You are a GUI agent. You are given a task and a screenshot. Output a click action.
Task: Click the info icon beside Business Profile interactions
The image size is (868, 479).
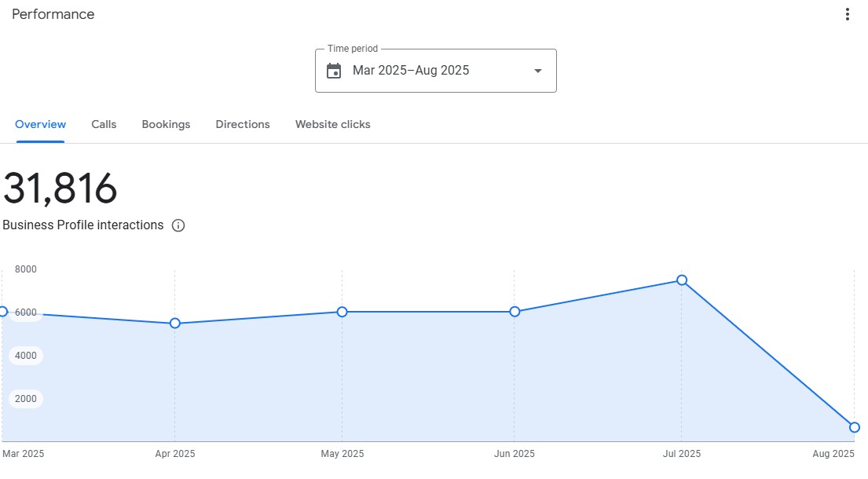pyautogui.click(x=178, y=225)
